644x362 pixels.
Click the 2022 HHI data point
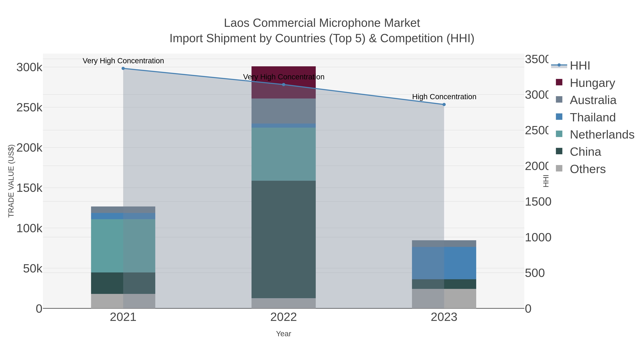[284, 84]
